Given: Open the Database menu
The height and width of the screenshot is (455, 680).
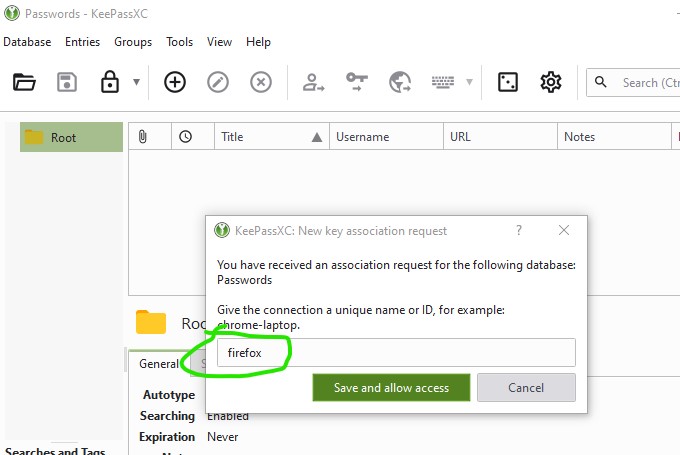Looking at the screenshot, I should (x=27, y=42).
